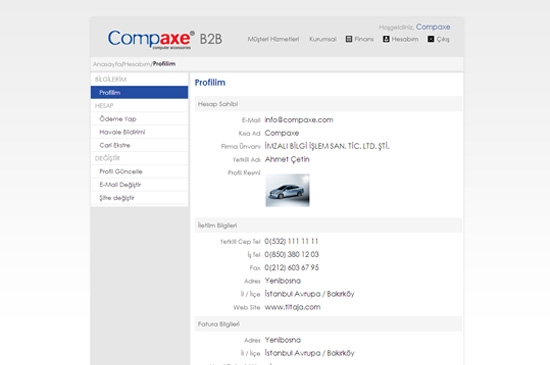Open E-Mail Değiştir in sidebar
550x365 pixels.
click(139, 185)
